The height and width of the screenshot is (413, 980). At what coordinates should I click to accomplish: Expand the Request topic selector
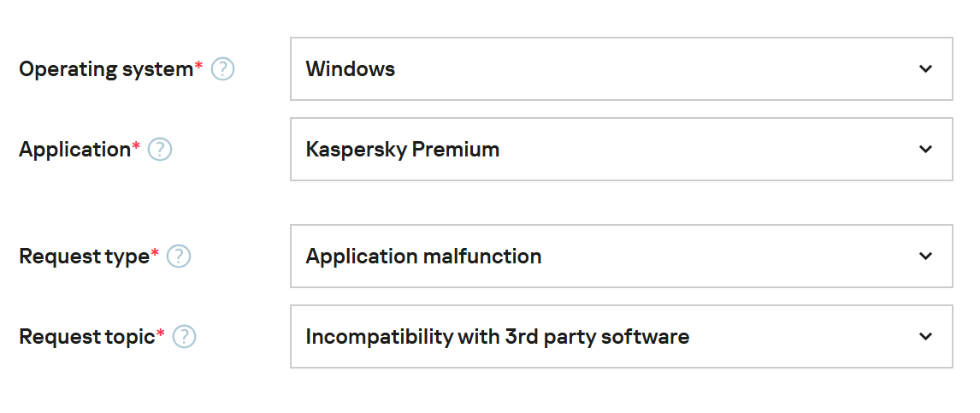coord(621,337)
